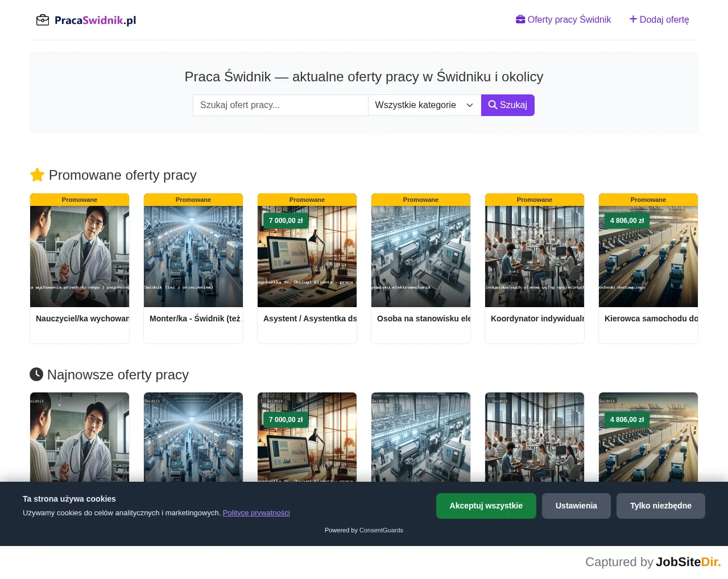The height and width of the screenshot is (579, 728).
Task: Click the briefcase icon next to Oferty pracy Świdnik
Action: click(520, 19)
